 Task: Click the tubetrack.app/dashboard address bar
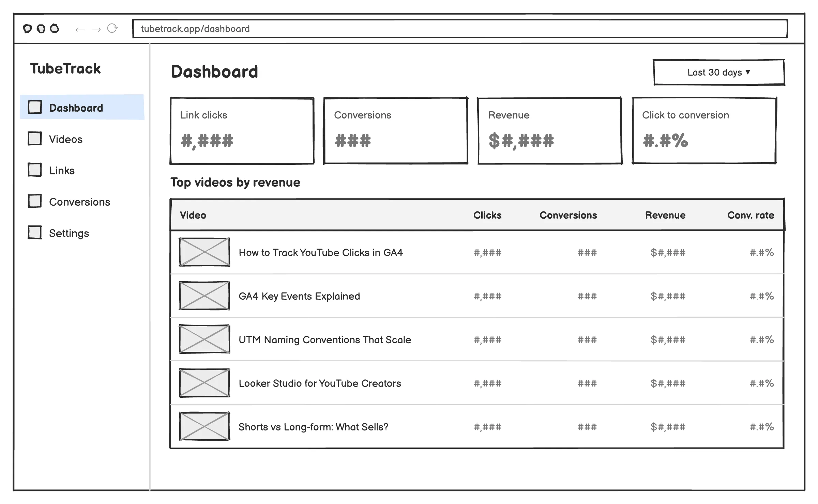(x=460, y=29)
